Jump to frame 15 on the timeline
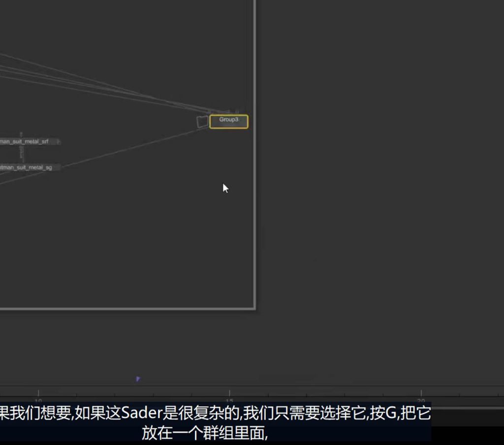 229,393
